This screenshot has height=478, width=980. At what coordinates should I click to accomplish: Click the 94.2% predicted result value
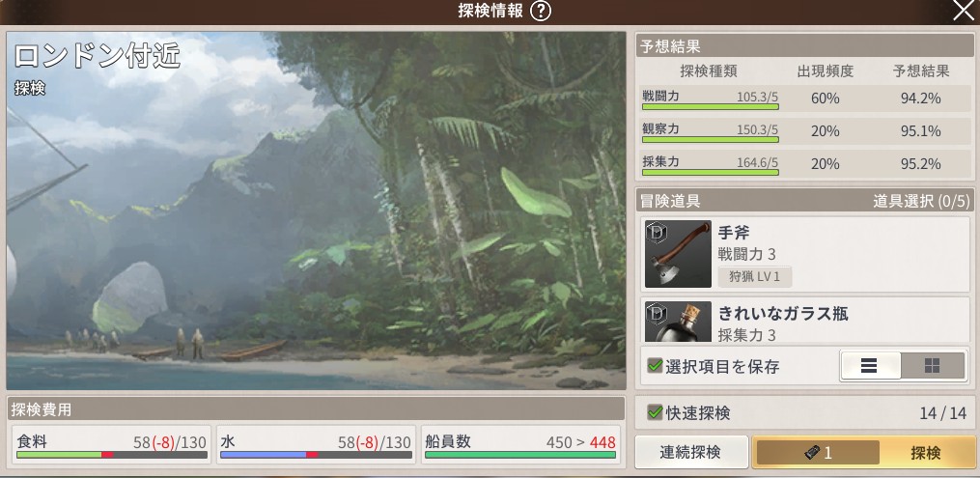[921, 98]
